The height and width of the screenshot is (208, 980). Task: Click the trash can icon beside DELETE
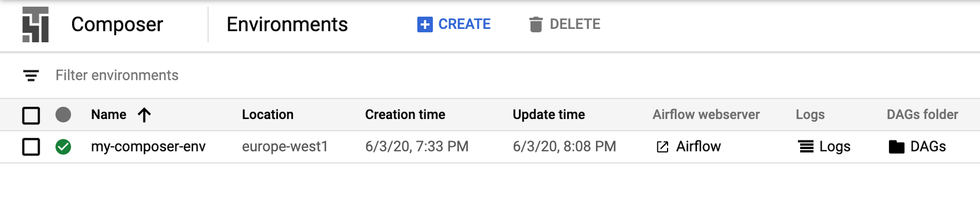[x=536, y=24]
